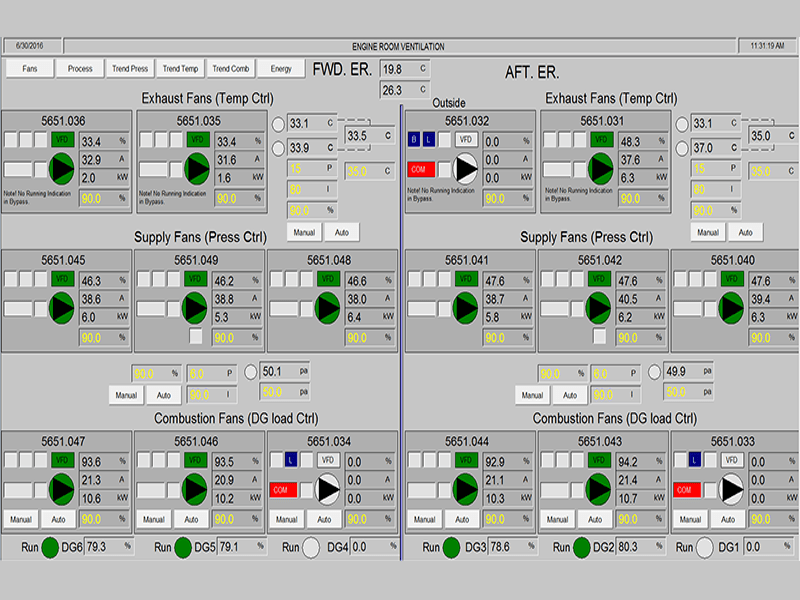Select FWD supply pressure 50.1 pa radio
The width and height of the screenshot is (800, 600).
click(x=250, y=372)
